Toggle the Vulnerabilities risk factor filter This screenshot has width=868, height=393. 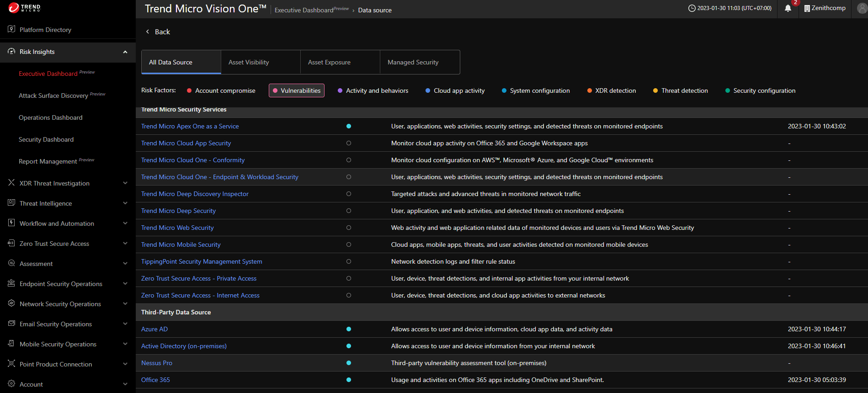297,90
